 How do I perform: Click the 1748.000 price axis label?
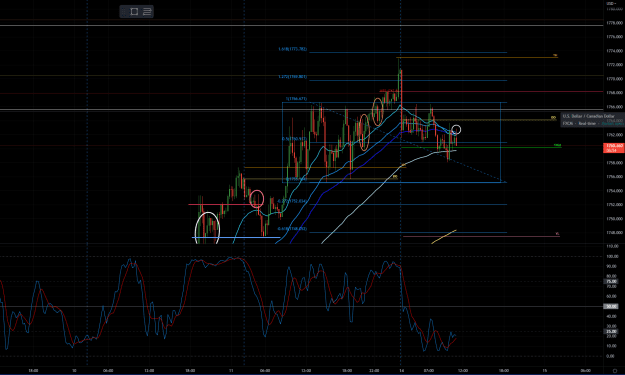(614, 232)
